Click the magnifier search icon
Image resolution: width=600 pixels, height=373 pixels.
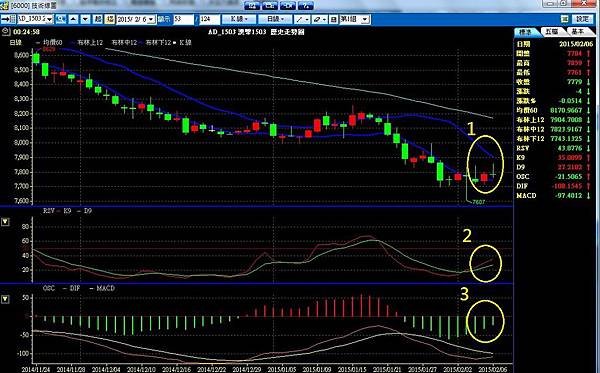tap(60, 19)
